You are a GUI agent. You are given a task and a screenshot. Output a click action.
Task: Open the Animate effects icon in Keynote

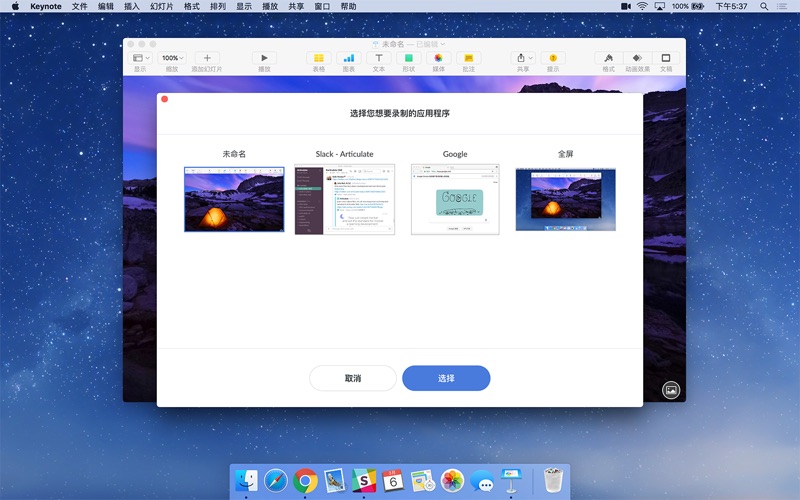click(637, 58)
